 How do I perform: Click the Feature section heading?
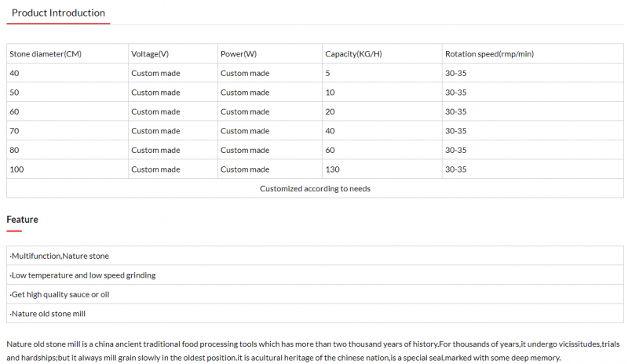pos(22,220)
